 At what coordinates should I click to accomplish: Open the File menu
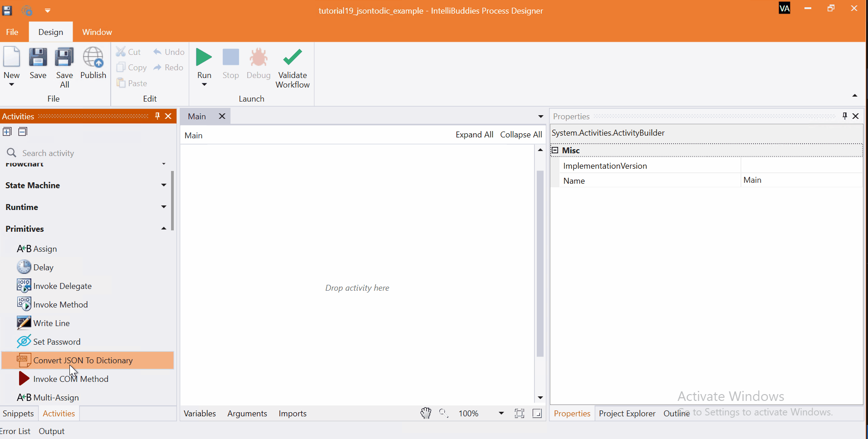click(x=12, y=32)
